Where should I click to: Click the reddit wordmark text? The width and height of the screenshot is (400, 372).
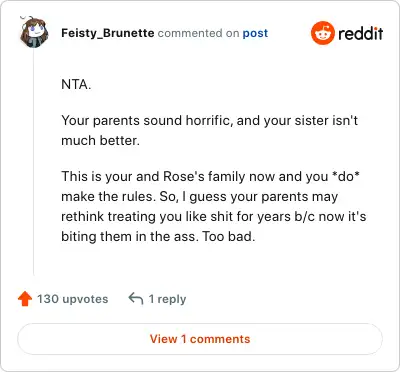[361, 33]
